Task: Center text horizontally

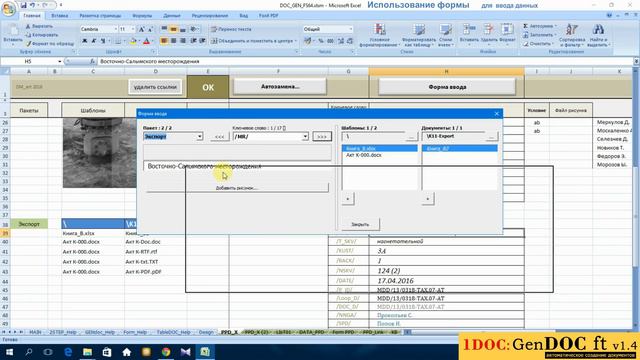Action: pos(173,41)
